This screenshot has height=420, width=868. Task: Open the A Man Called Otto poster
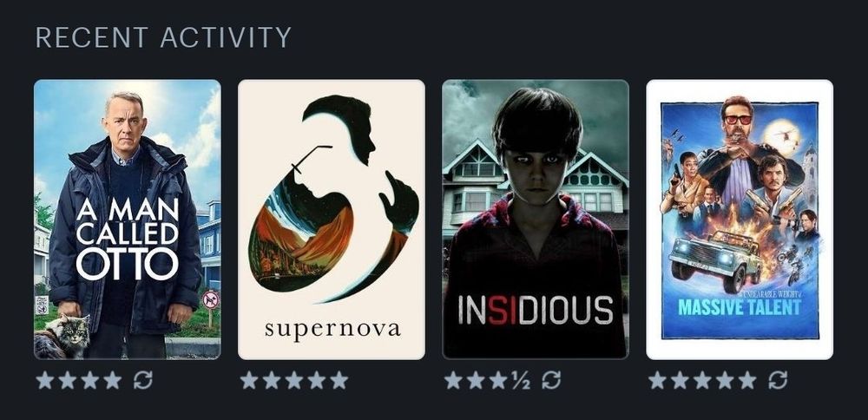click(x=128, y=220)
